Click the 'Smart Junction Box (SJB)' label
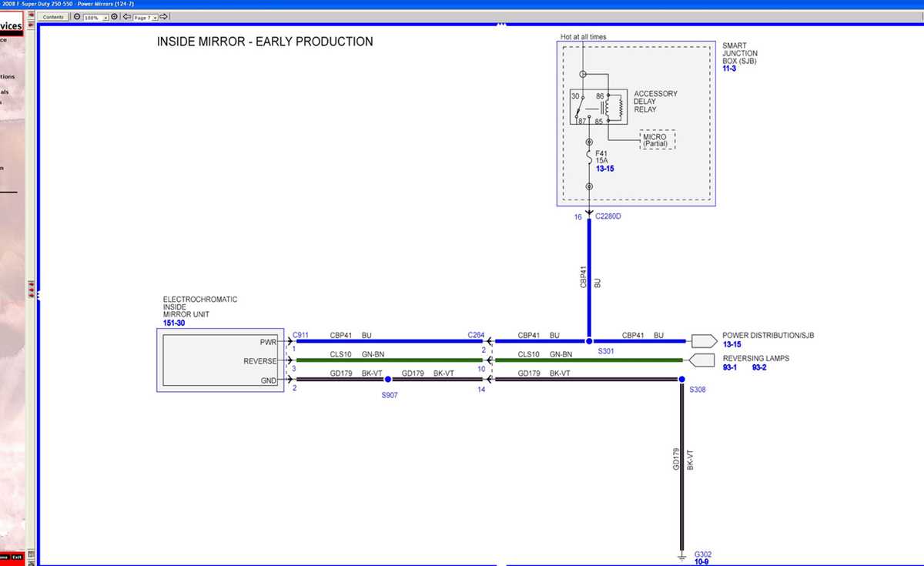Screen dimensions: 924x566 [739, 53]
